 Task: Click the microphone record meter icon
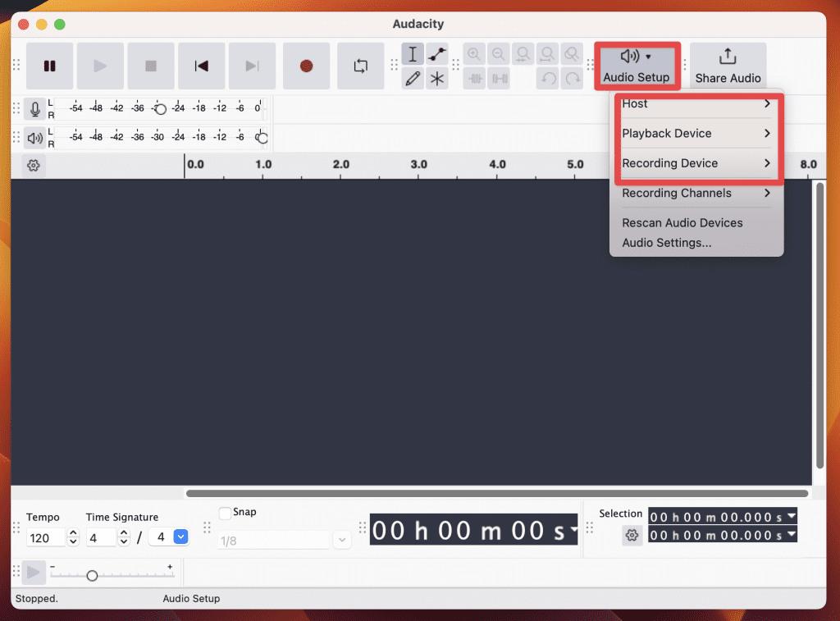point(35,109)
